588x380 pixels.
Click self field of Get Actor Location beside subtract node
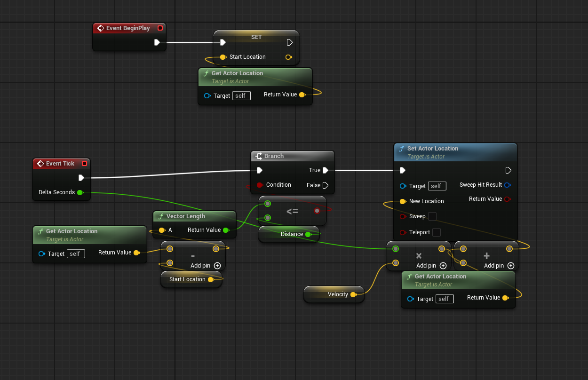(76, 254)
